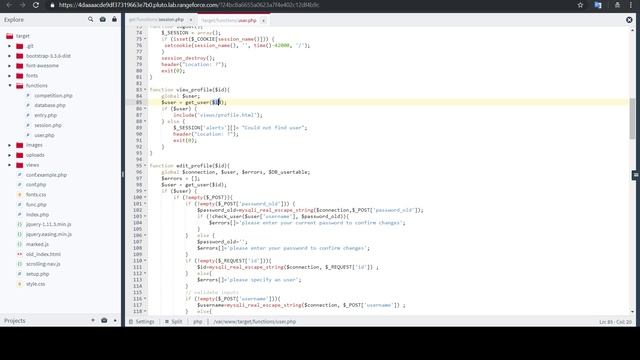The image size is (640, 360).
Task: Open func.php file
Action: pyautogui.click(x=36, y=204)
